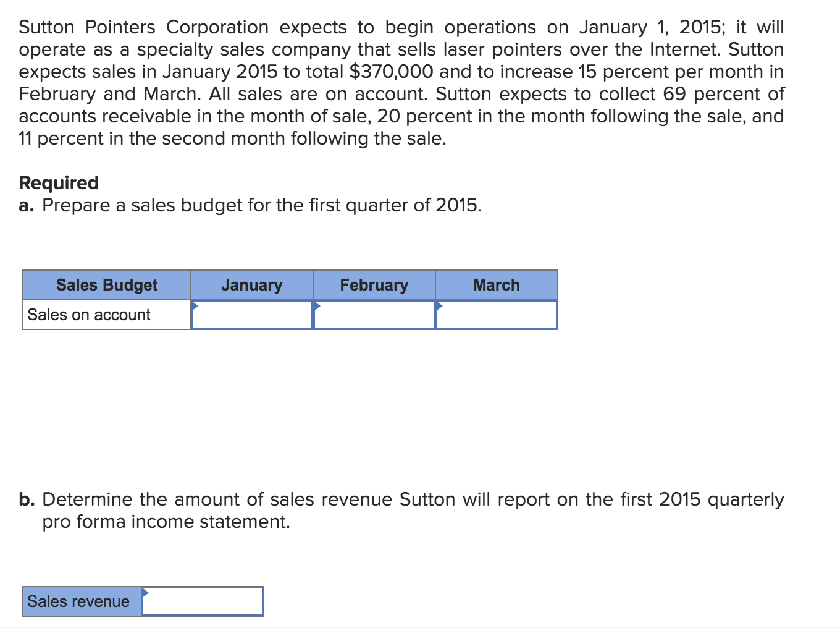
Task: Click the blue flag marker in January cell
Action: [x=195, y=304]
